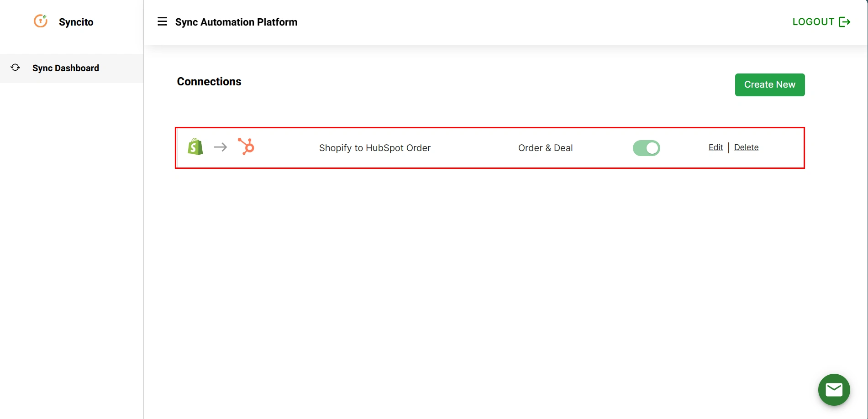Click LOGOUT in the top bar
This screenshot has width=868, height=419.
pyautogui.click(x=814, y=21)
